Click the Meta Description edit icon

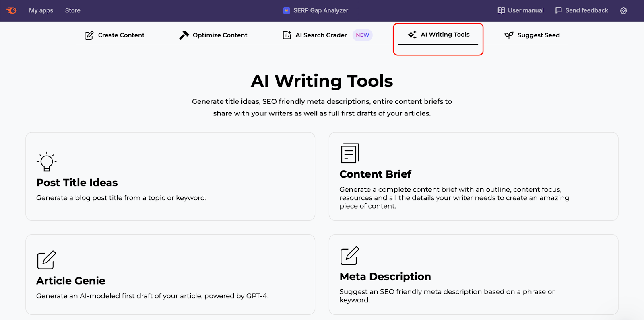(350, 256)
